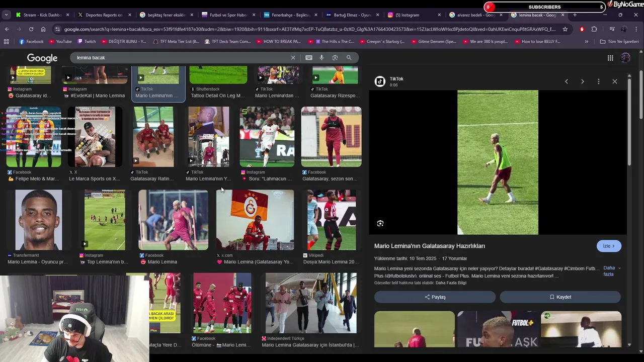Focus the lemina bacak search field
Viewport: 644px width, 362px height.
click(x=181, y=58)
